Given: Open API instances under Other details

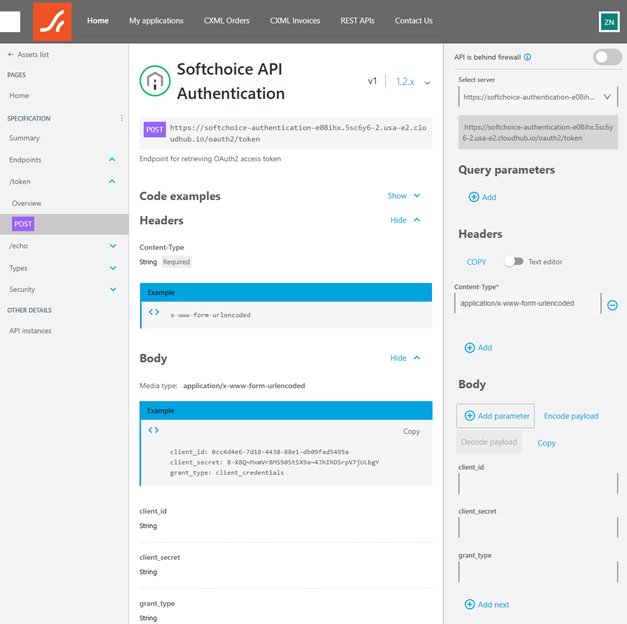Looking at the screenshot, I should (x=30, y=331).
